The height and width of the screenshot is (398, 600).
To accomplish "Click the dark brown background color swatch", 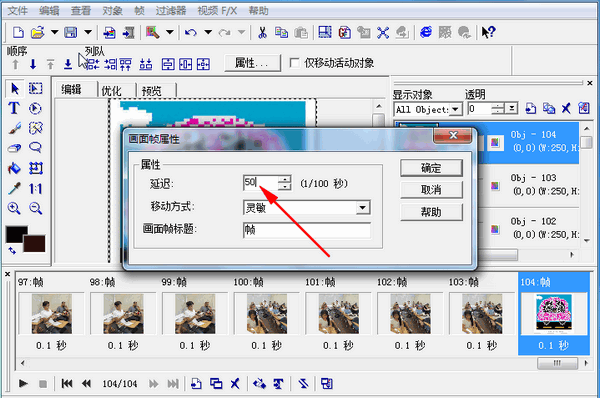I will pyautogui.click(x=35, y=245).
